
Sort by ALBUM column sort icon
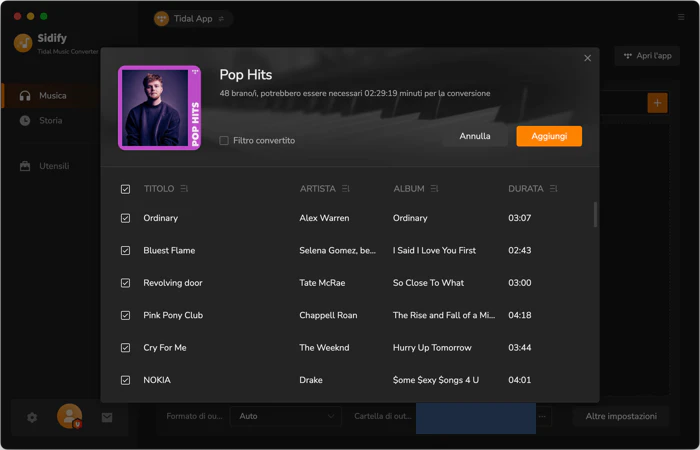click(x=434, y=189)
